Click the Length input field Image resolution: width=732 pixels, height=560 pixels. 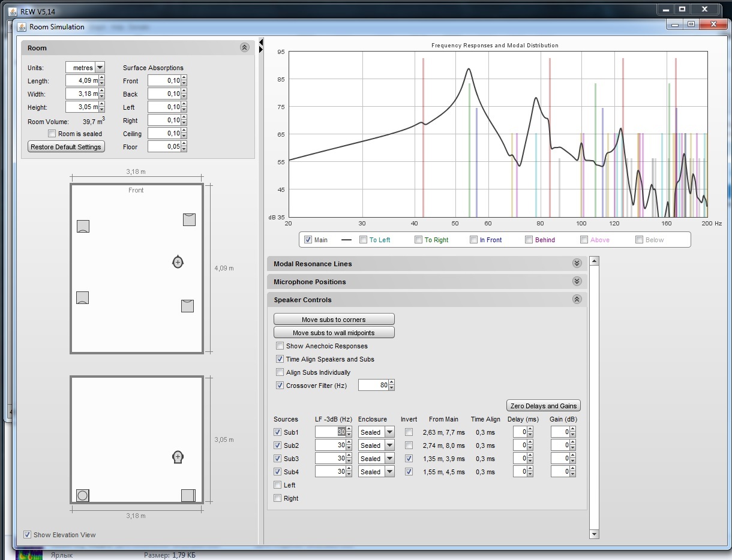coord(82,81)
